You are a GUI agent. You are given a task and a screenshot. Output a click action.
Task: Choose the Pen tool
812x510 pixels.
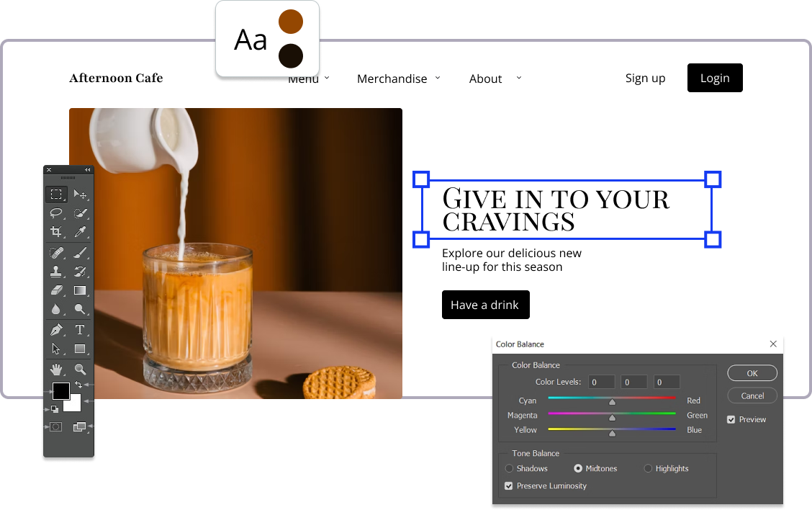[56, 330]
